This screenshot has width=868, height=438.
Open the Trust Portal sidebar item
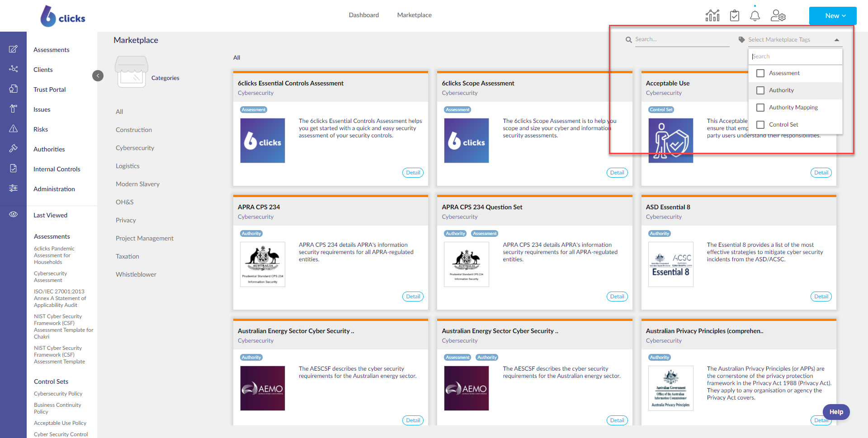pyautogui.click(x=50, y=89)
